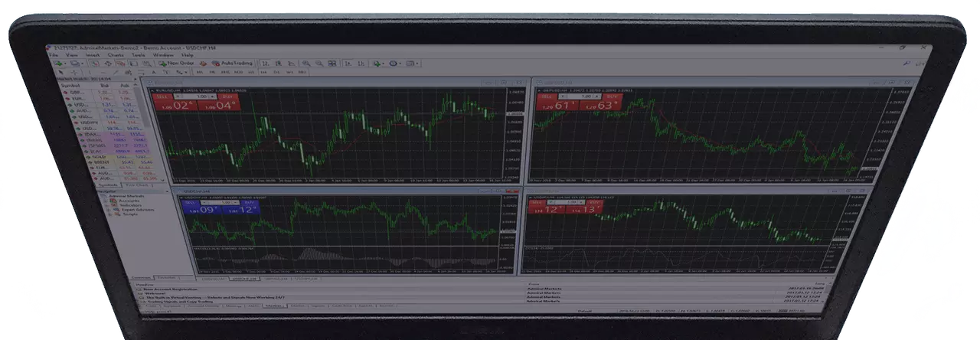Toggle the Navigator window toolbar icon
The image size is (980, 340).
coord(121,64)
